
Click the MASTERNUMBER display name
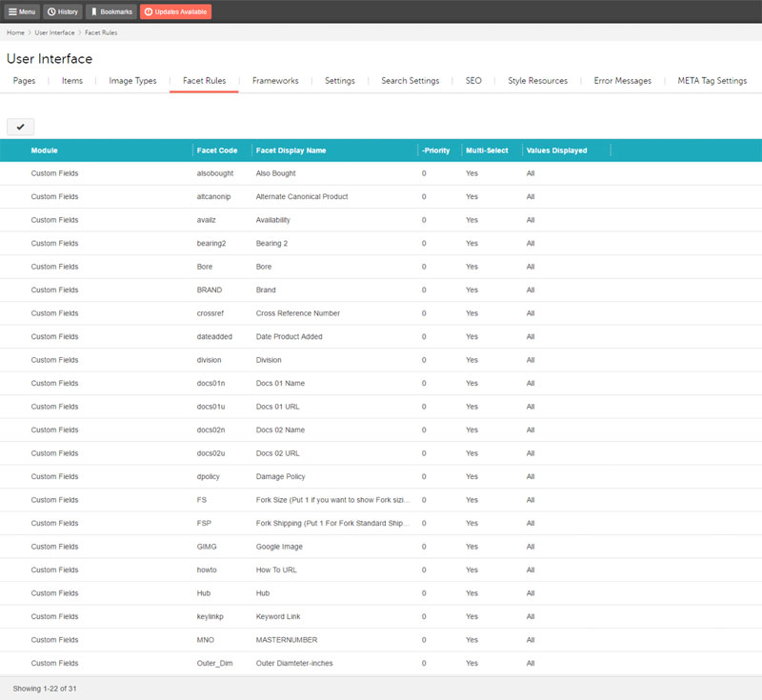coord(287,640)
